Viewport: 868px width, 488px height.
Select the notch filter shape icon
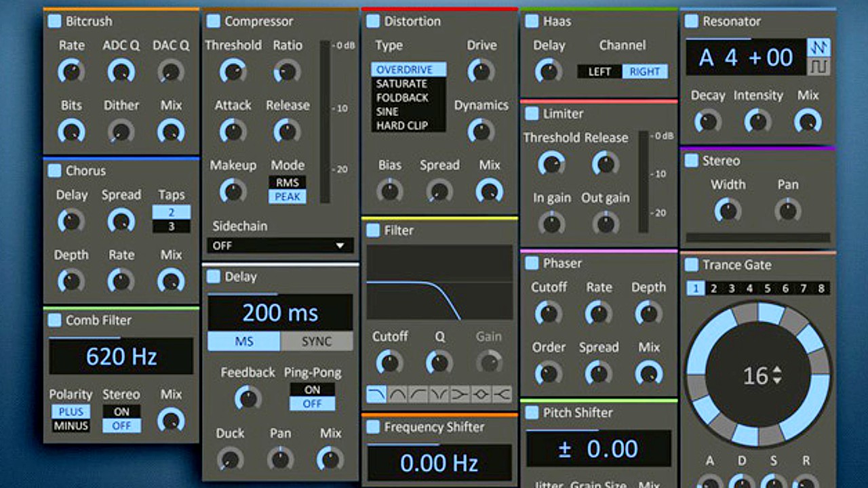[x=437, y=394]
